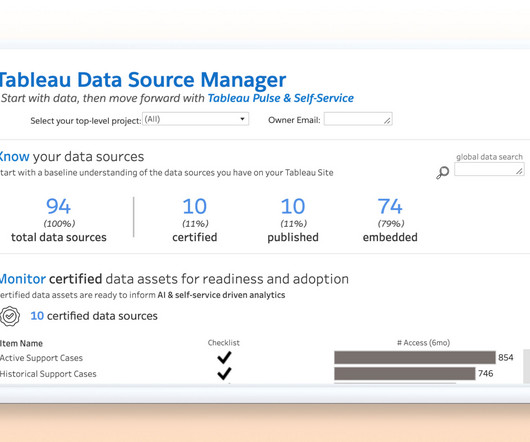This screenshot has width=530, height=442.
Task: Click the Historical Support Cases row name
Action: [x=48, y=374]
